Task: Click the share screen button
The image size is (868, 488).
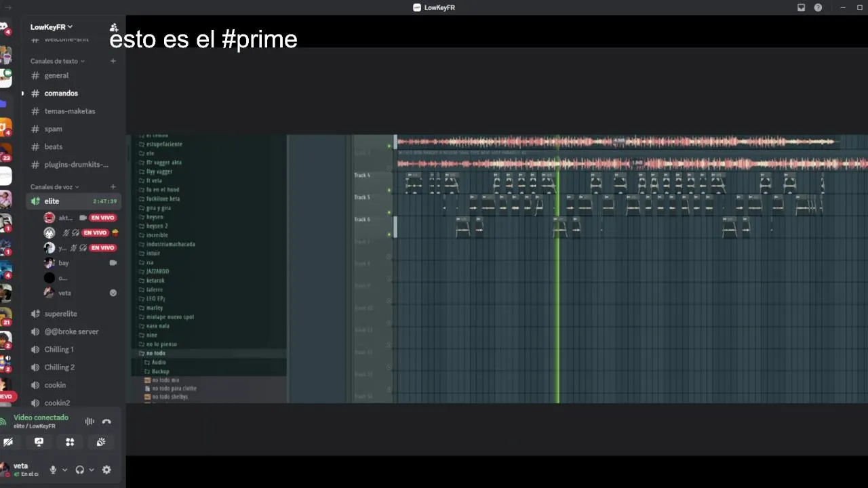Action: pyautogui.click(x=39, y=442)
